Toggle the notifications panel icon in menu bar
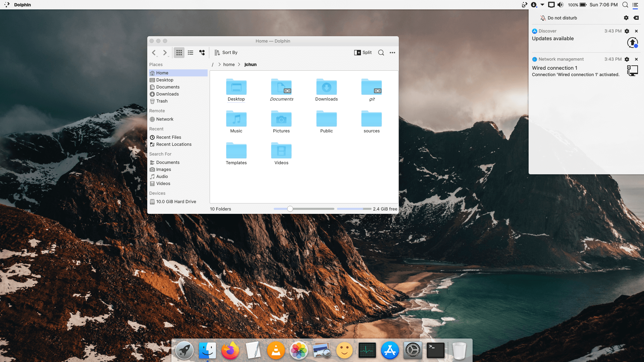Image resolution: width=644 pixels, height=362 pixels. point(635,5)
